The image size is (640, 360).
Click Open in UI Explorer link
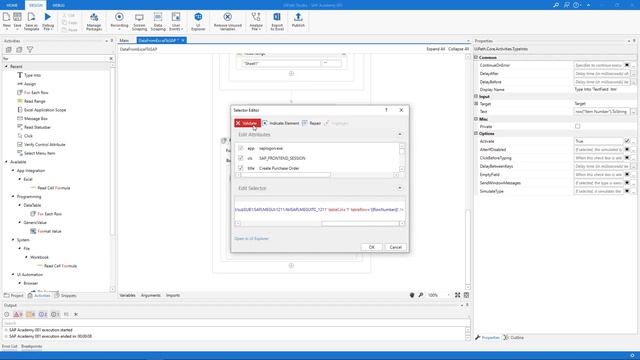point(251,238)
